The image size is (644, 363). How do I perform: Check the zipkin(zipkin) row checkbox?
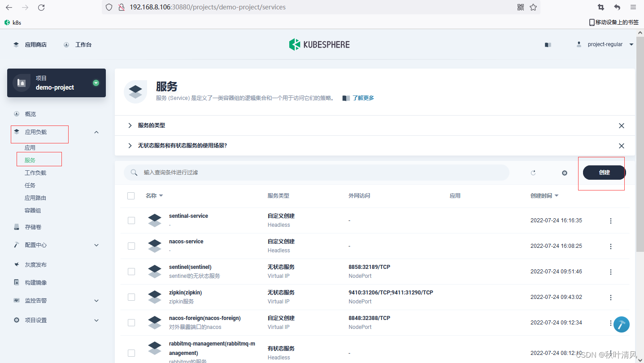pyautogui.click(x=131, y=297)
